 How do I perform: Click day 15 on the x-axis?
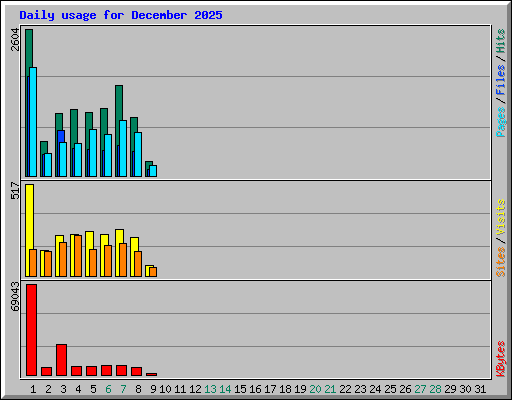[240, 389]
